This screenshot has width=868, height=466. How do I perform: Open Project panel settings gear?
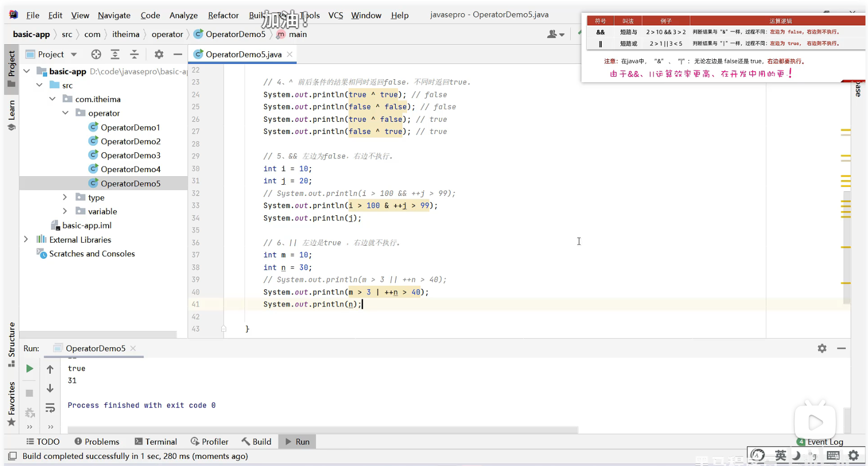click(159, 54)
